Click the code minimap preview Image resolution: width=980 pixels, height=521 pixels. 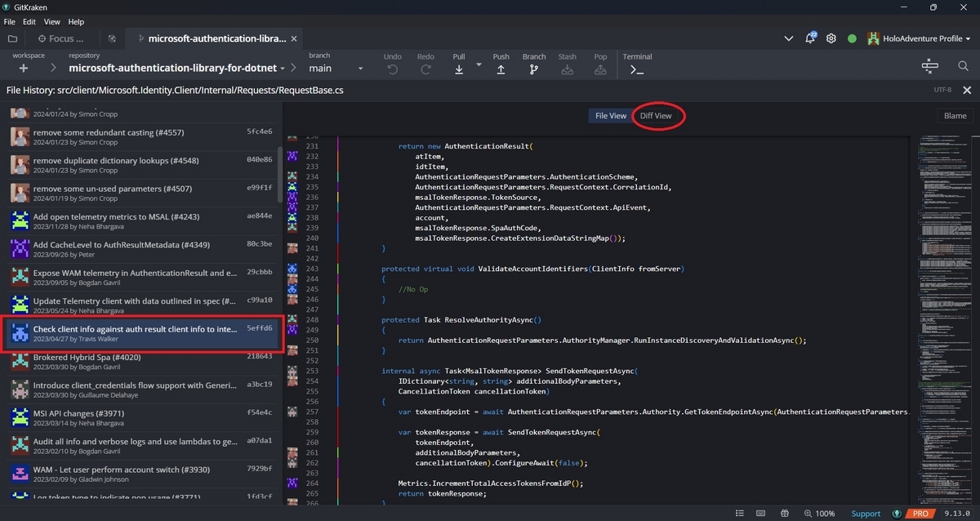tap(946, 320)
